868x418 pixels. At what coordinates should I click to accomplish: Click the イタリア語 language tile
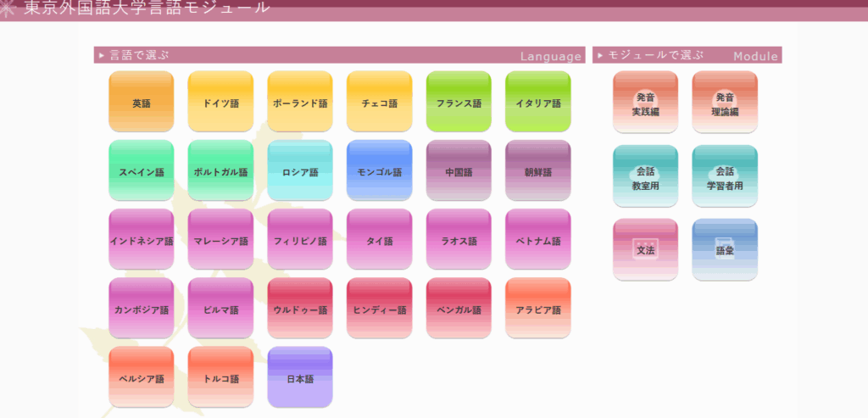click(538, 101)
